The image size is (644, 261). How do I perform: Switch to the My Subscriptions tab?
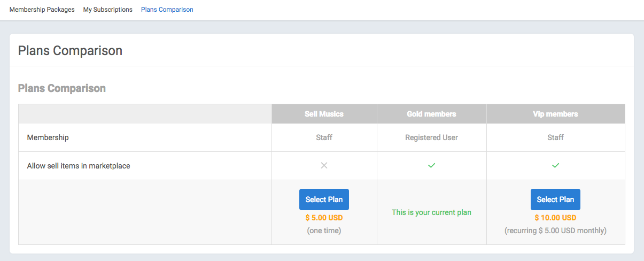(107, 10)
